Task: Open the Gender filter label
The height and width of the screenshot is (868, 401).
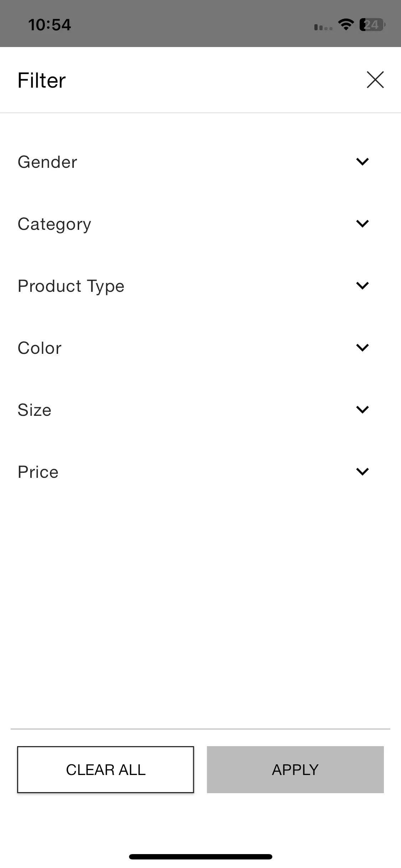Action: [47, 162]
